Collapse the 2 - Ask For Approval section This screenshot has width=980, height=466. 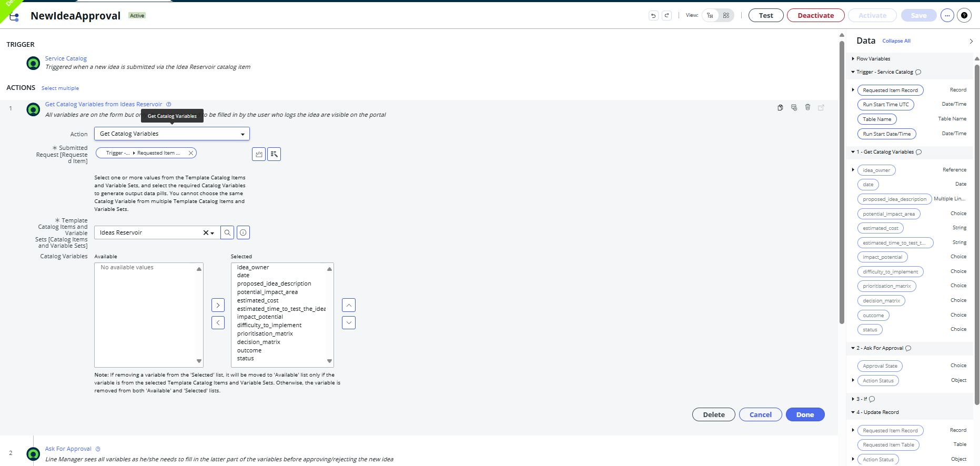[853, 348]
